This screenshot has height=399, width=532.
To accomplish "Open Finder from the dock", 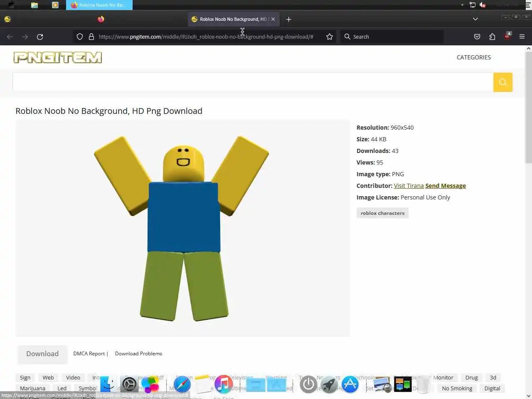I will 108,384.
